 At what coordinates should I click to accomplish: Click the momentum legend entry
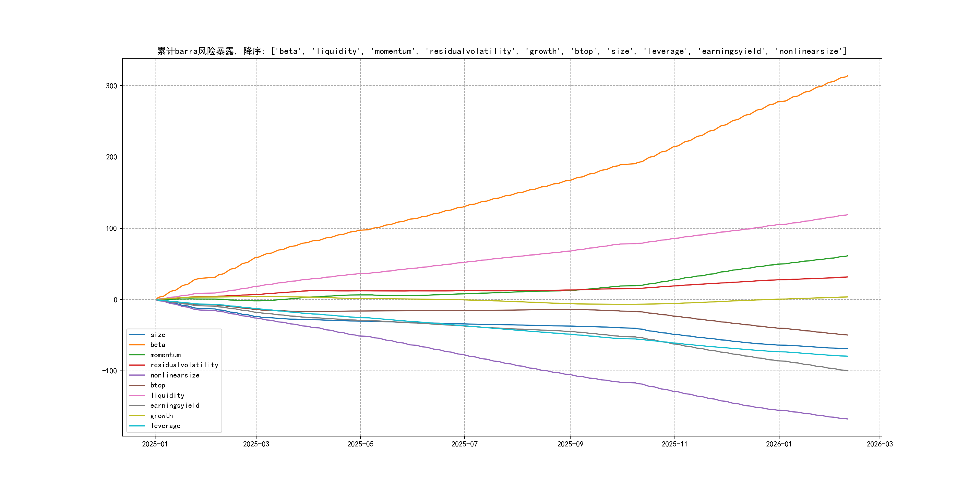(x=165, y=355)
